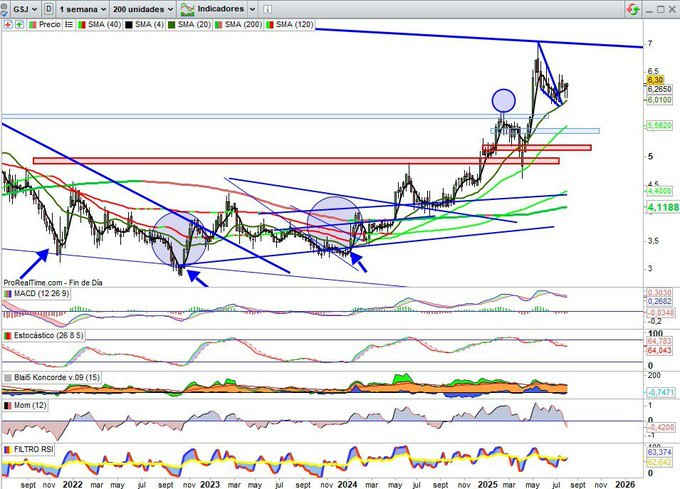680x489 pixels.
Task: Open the Indicadores chart icon
Action: tap(187, 9)
